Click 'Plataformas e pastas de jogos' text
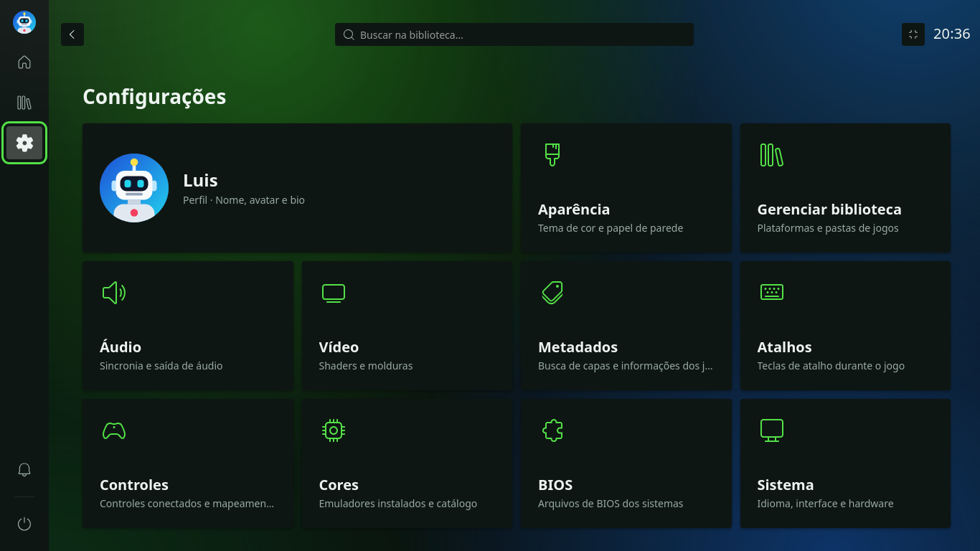980x551 pixels. (x=828, y=228)
